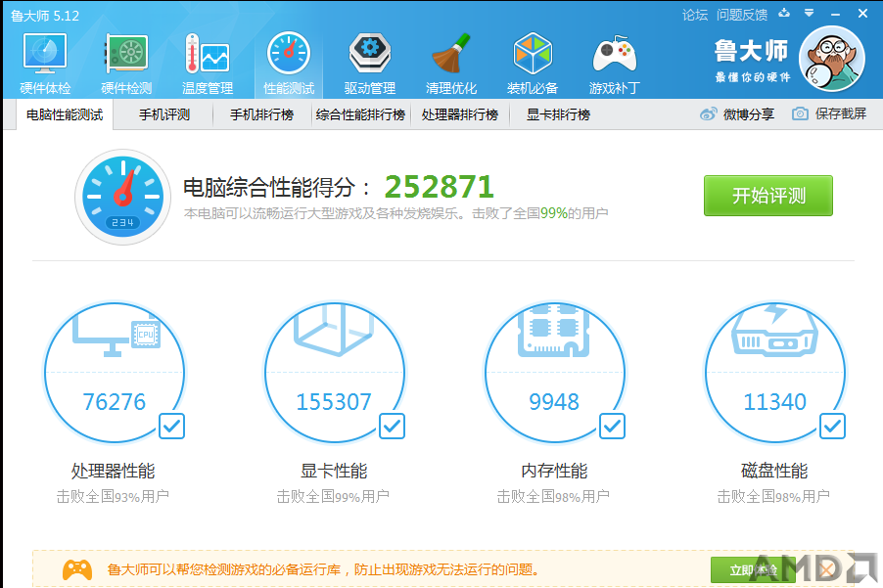This screenshot has width=883, height=588.
Task: Switch to 电脑性能测试 tab
Action: [x=65, y=114]
